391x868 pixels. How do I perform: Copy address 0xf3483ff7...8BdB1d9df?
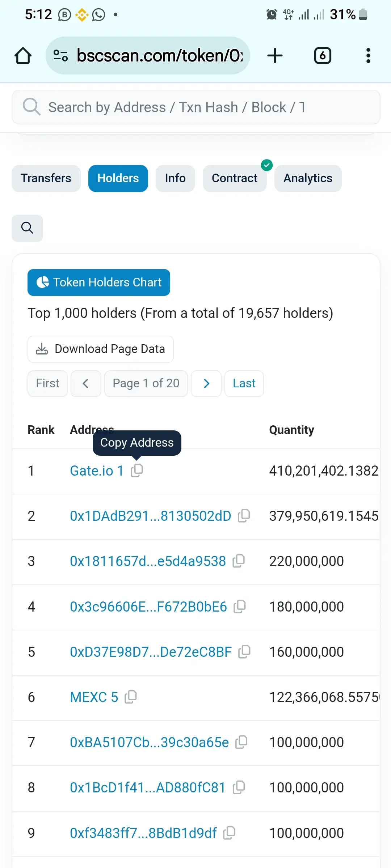coord(229,833)
